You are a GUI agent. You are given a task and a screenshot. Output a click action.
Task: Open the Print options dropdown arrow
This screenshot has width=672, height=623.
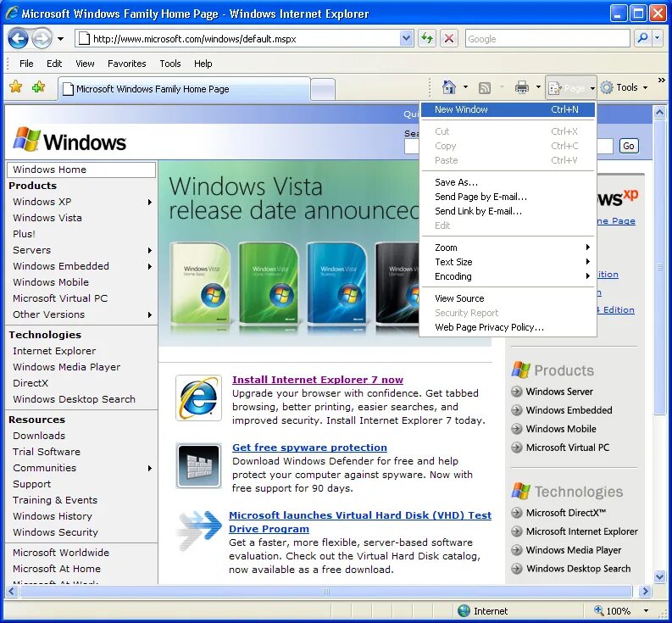(538, 87)
